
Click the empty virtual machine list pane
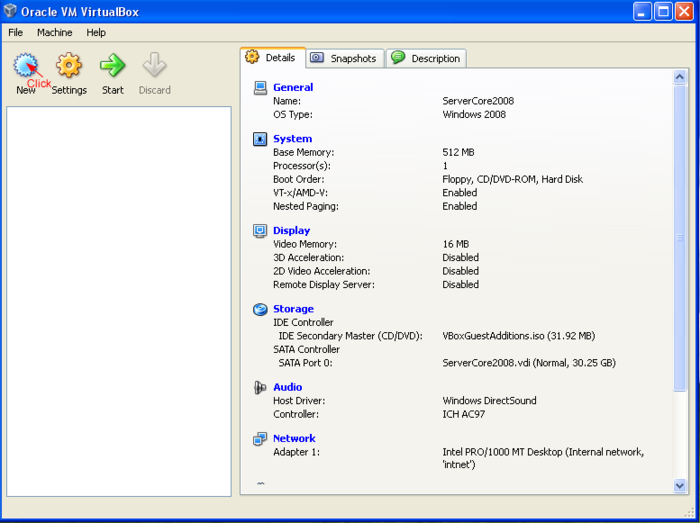pyautogui.click(x=118, y=300)
